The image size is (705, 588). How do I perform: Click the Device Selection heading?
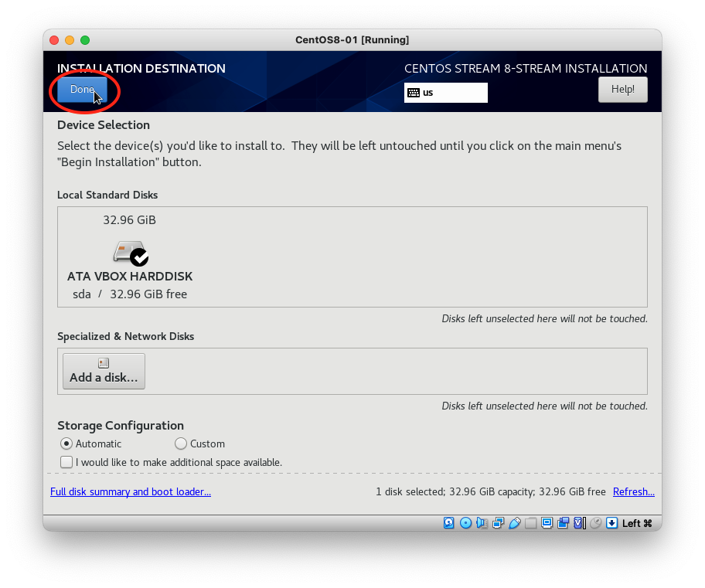click(x=104, y=125)
